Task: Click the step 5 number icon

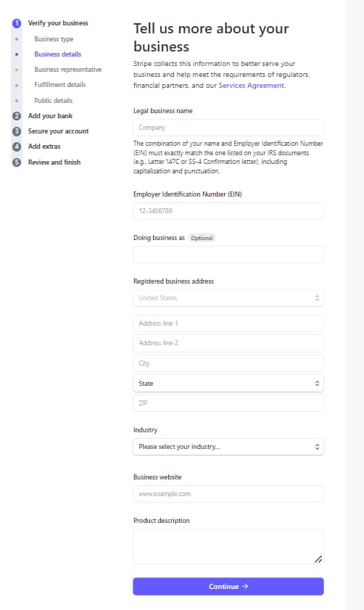Action: 17,162
